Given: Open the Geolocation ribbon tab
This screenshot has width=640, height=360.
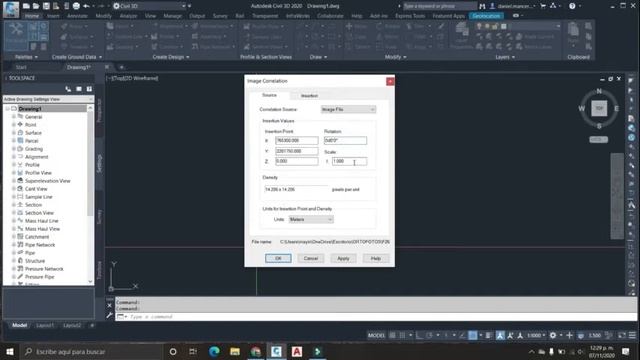Looking at the screenshot, I should [486, 16].
